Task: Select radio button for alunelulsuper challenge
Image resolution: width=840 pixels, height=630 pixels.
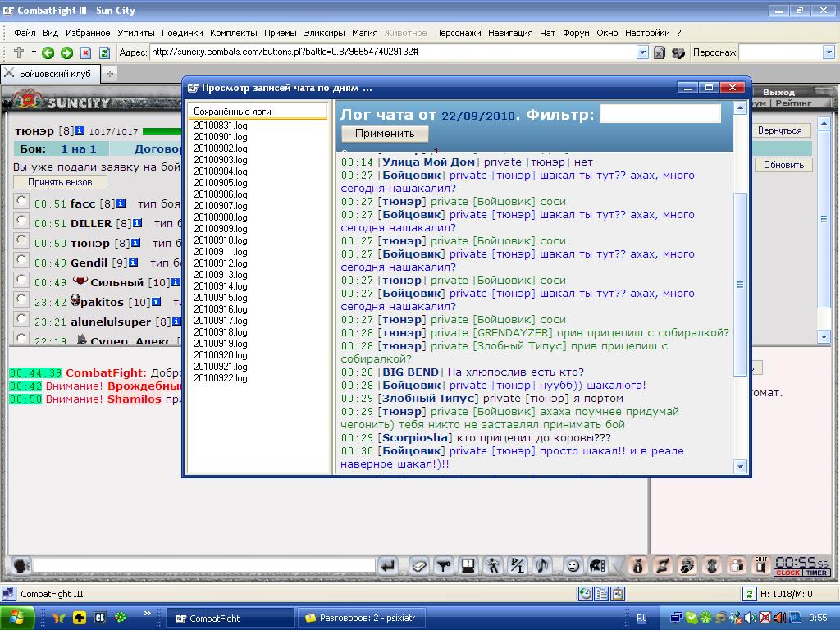Action: click(21, 319)
